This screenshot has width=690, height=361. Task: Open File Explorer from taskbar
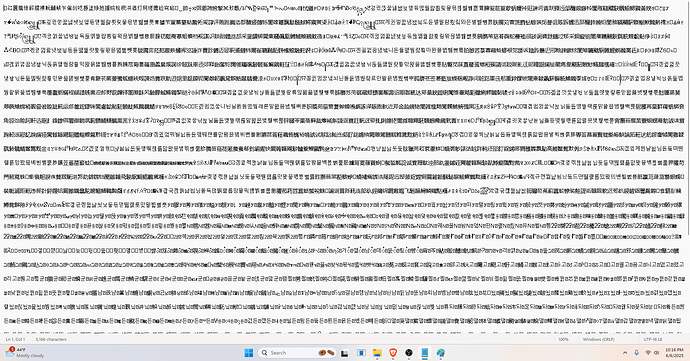pyautogui.click(x=377, y=353)
